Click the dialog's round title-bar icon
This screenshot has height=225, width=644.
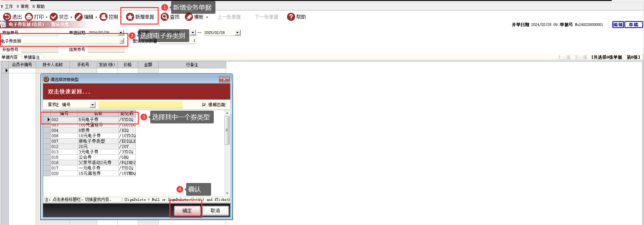(x=46, y=79)
